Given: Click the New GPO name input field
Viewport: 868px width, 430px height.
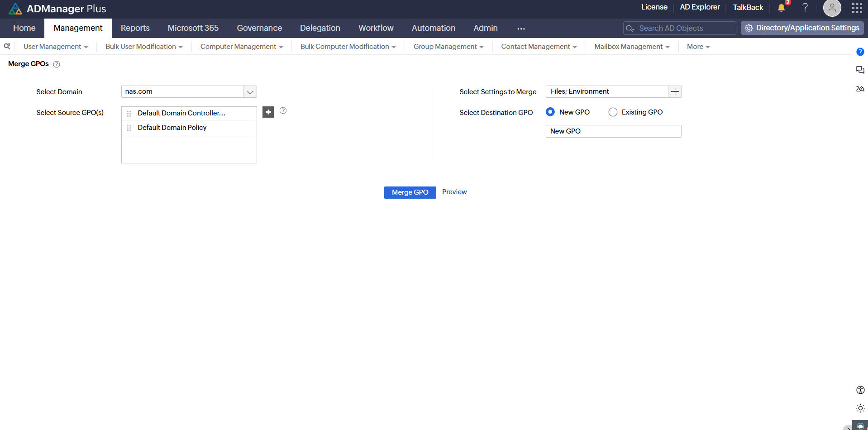Looking at the screenshot, I should click(613, 131).
